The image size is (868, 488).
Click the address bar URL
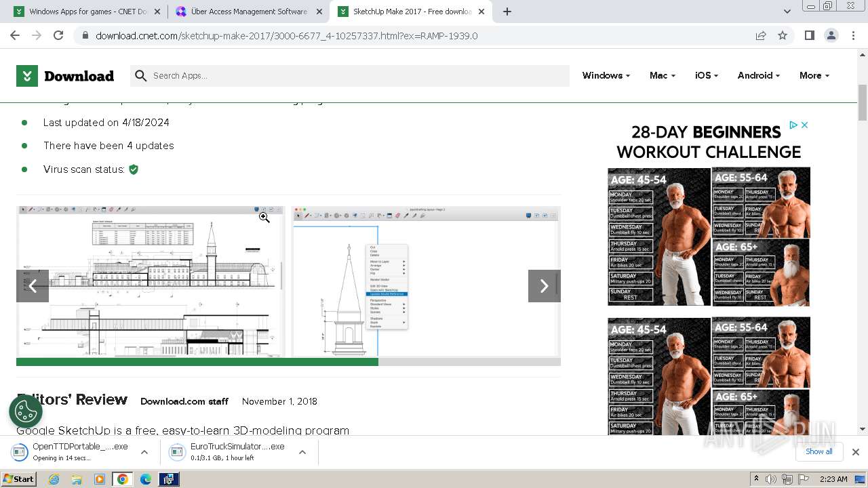point(286,35)
